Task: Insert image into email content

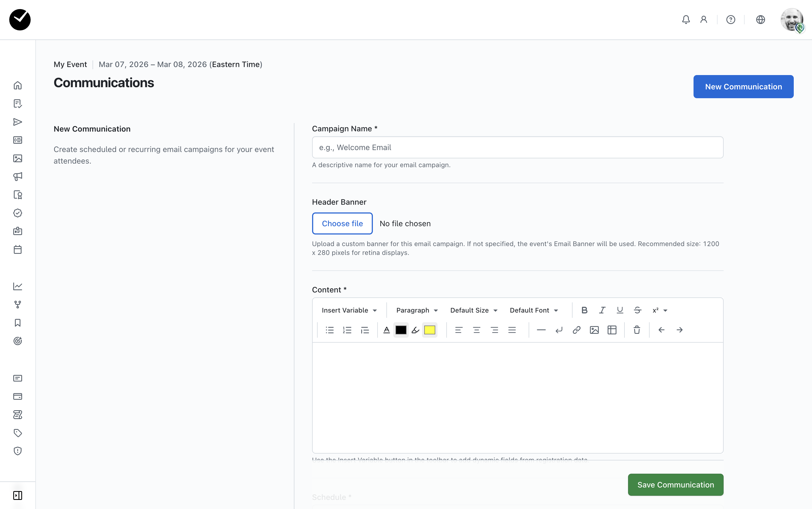Action: coord(594,330)
